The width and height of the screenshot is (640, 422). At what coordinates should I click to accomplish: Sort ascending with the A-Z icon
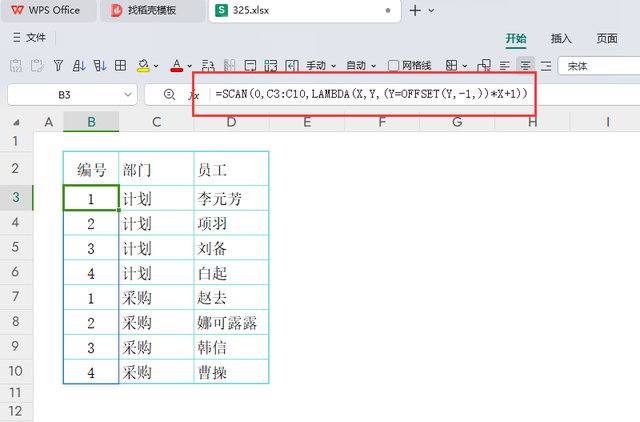pos(79,65)
